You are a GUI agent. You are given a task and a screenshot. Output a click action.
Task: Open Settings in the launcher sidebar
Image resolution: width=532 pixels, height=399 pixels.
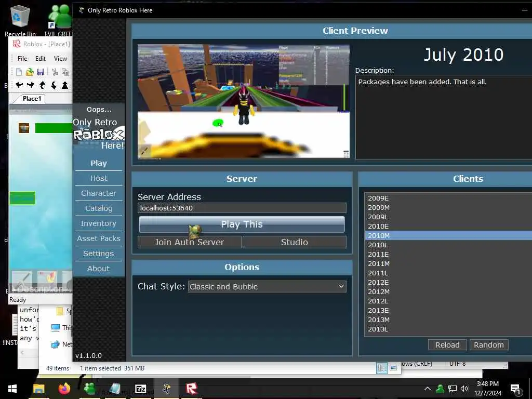[98, 254]
